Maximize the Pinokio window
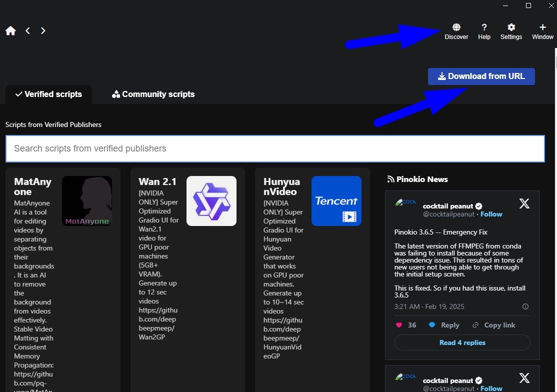The width and height of the screenshot is (557, 392). 528,5
